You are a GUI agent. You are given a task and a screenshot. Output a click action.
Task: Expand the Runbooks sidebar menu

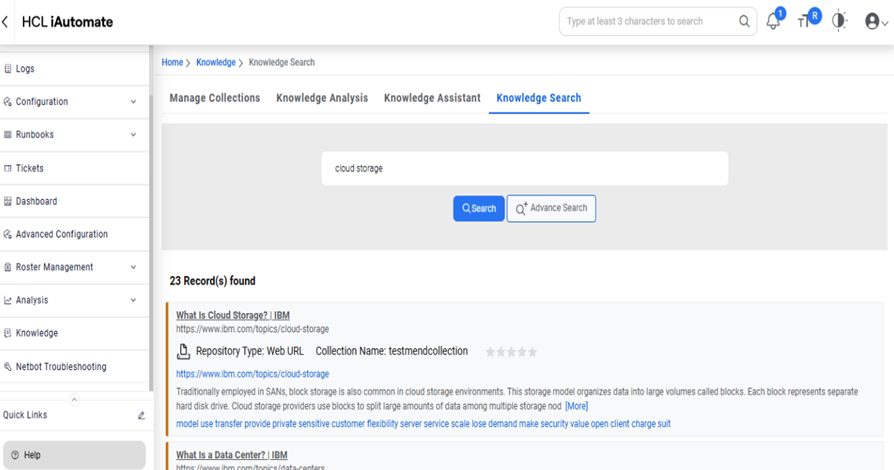pyautogui.click(x=133, y=135)
